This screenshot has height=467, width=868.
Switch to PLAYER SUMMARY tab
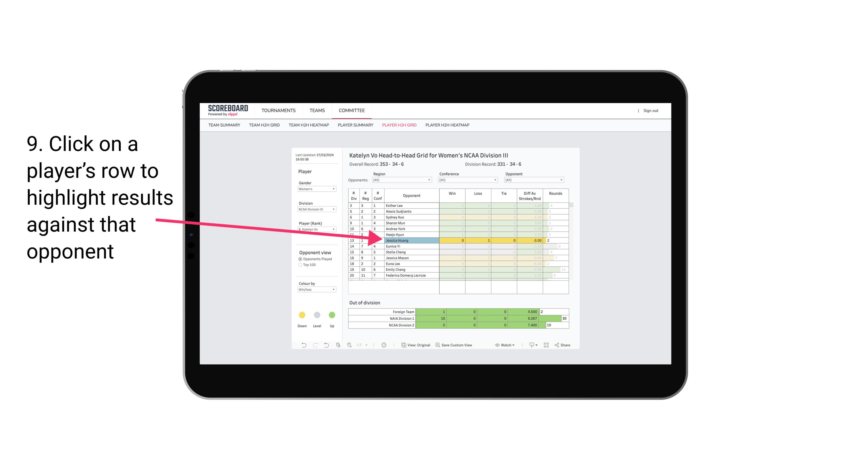355,125
